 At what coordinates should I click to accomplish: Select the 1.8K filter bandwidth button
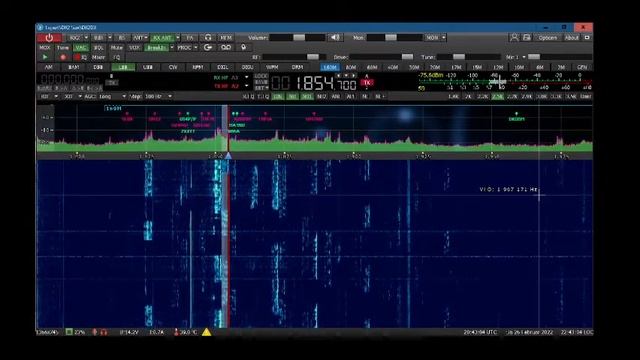pyautogui.click(x=453, y=97)
